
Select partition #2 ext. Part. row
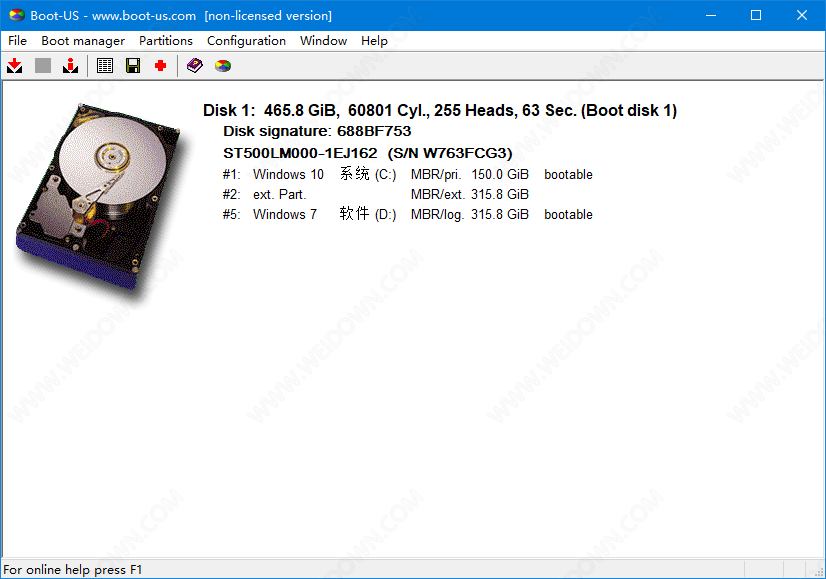[x=375, y=194]
